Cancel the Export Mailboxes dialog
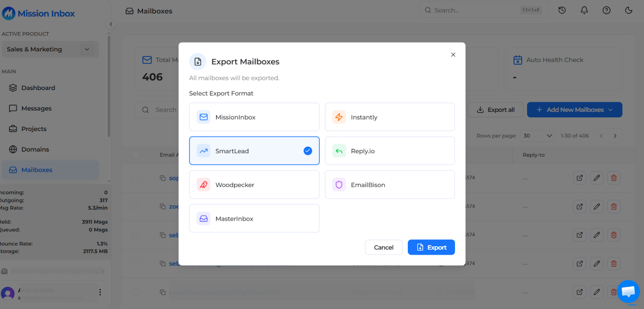644x309 pixels. [x=384, y=247]
